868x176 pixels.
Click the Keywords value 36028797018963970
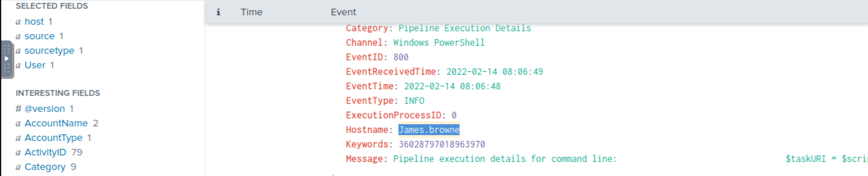coord(441,144)
